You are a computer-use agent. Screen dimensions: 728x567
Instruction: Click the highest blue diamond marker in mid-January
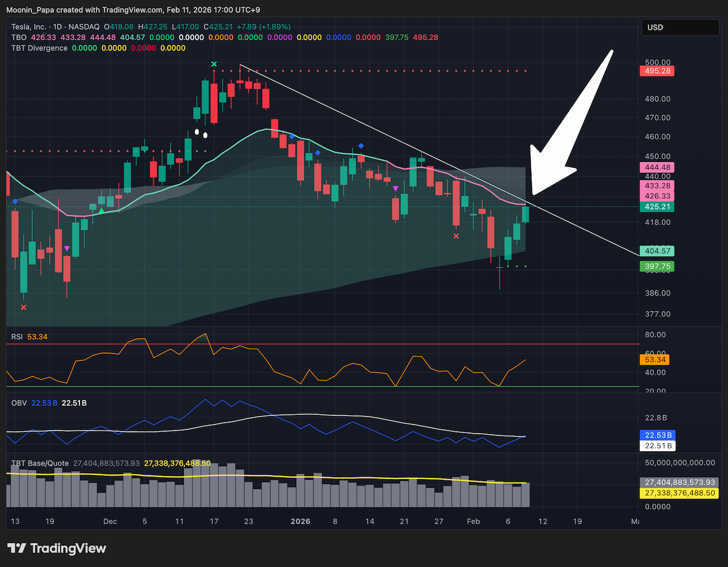click(361, 146)
